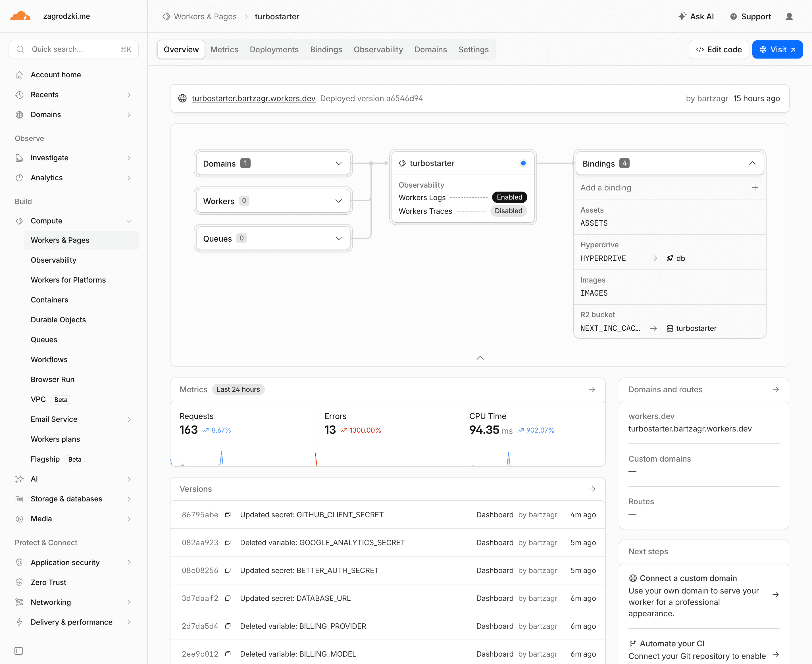Open the Deployments tab
Viewport: 812px width, 664px height.
click(274, 49)
